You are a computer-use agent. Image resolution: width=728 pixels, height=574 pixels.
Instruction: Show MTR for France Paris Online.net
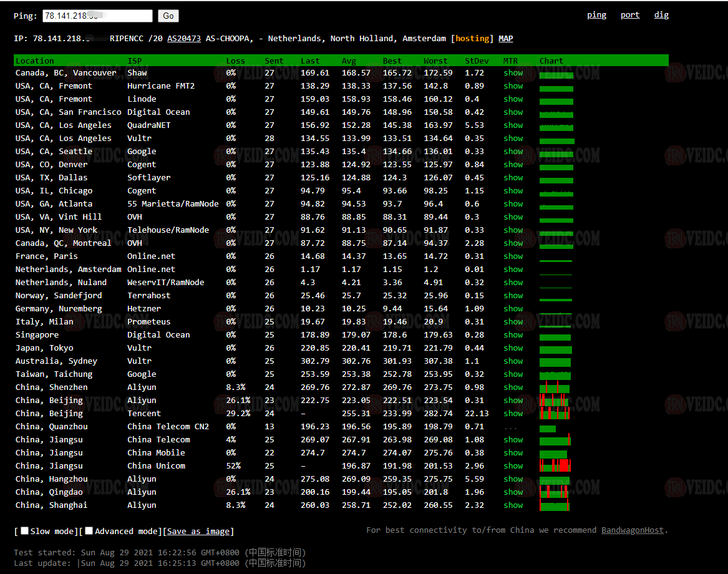[513, 256]
